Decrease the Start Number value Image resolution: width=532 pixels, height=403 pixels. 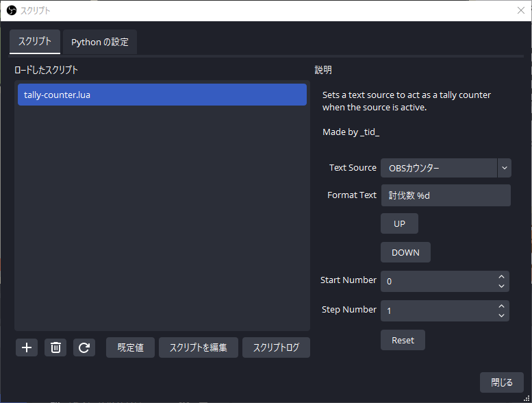501,286
